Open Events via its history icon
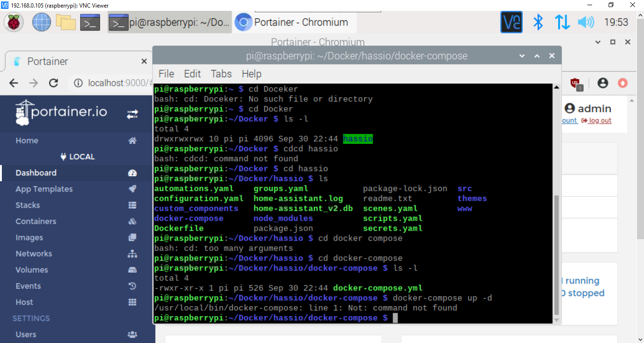The image size is (644, 343). coord(133,285)
